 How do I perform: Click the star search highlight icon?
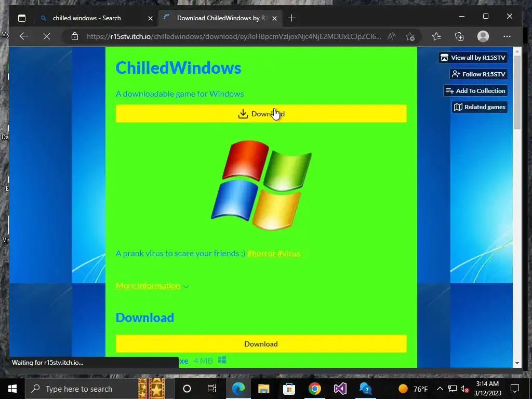pos(152,389)
